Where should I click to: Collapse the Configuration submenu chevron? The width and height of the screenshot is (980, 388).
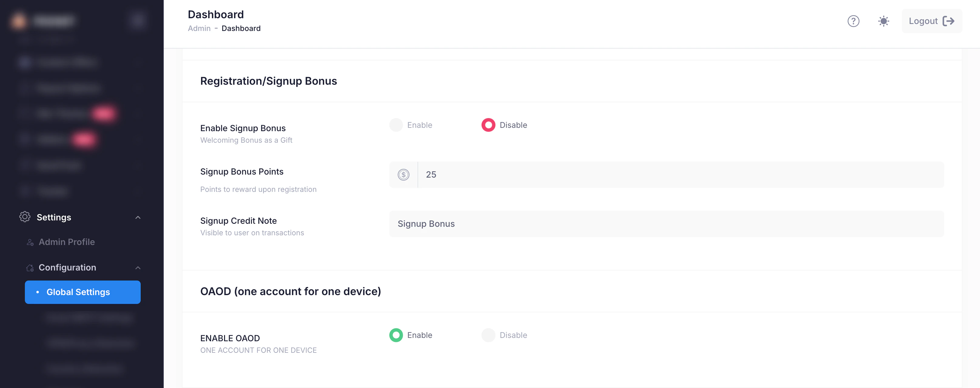click(138, 268)
